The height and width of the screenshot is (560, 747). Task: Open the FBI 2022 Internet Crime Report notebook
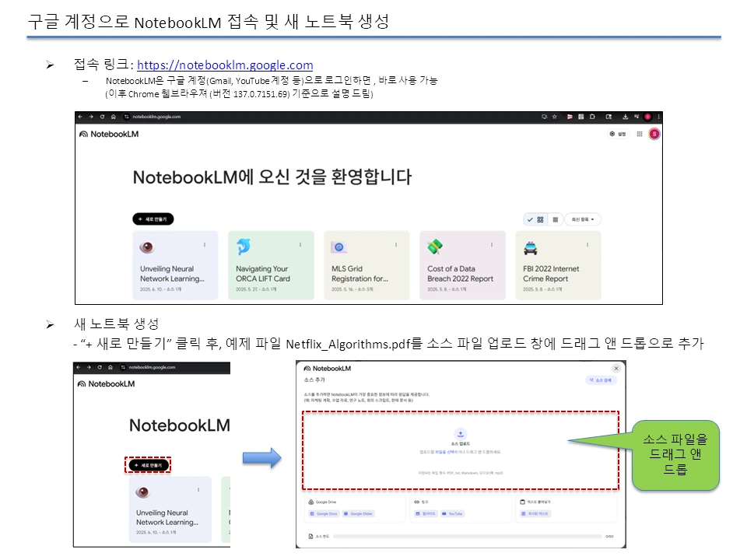point(559,265)
